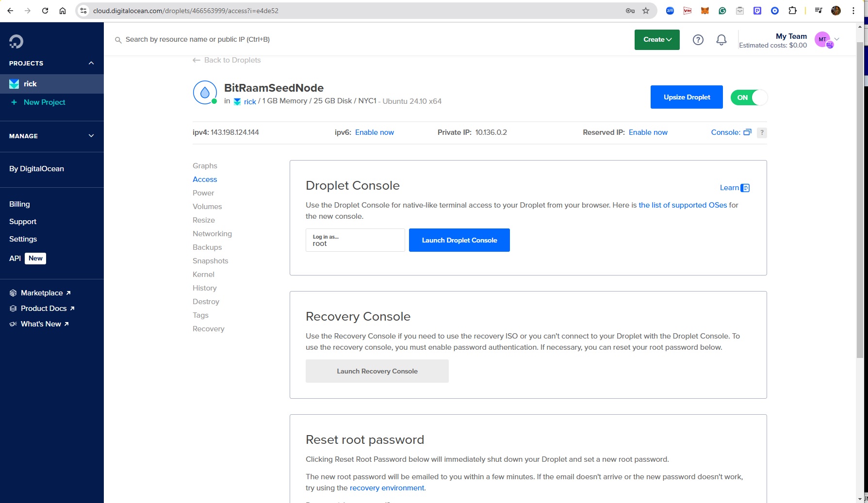
Task: Open the Tags section
Action: pyautogui.click(x=200, y=315)
